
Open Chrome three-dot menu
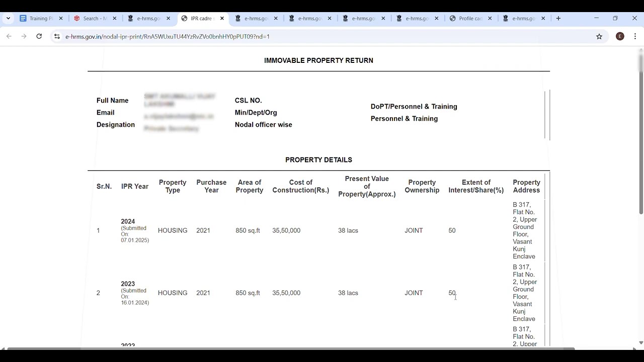click(635, 36)
